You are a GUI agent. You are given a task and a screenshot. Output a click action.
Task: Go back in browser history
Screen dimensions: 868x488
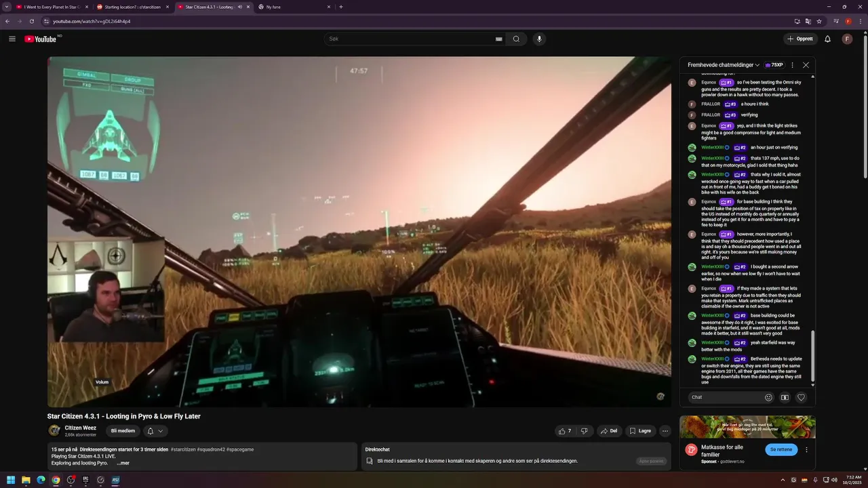7,21
